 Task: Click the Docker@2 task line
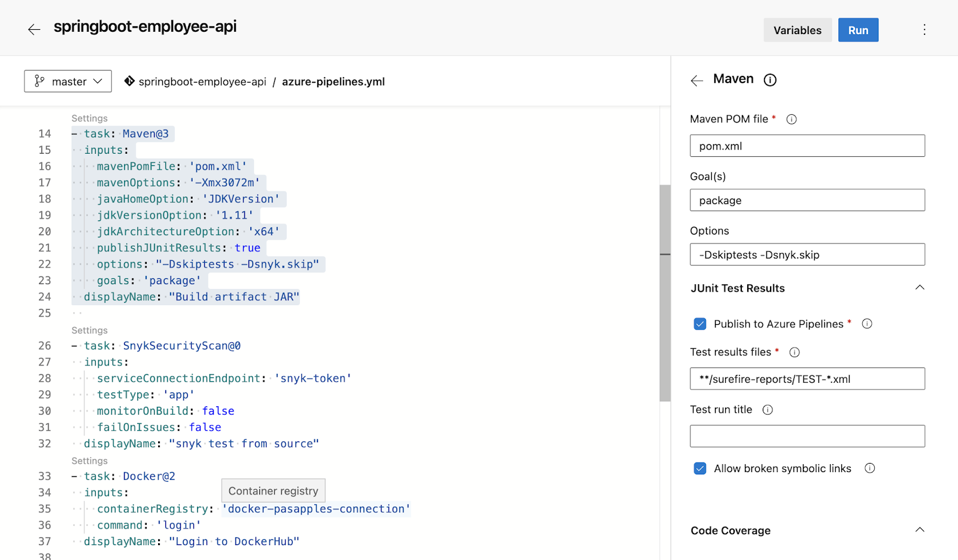[x=123, y=476]
